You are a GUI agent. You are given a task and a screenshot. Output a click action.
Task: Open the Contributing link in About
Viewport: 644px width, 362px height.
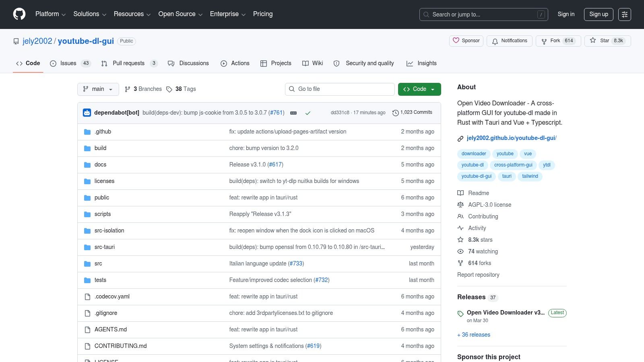pos(478,216)
